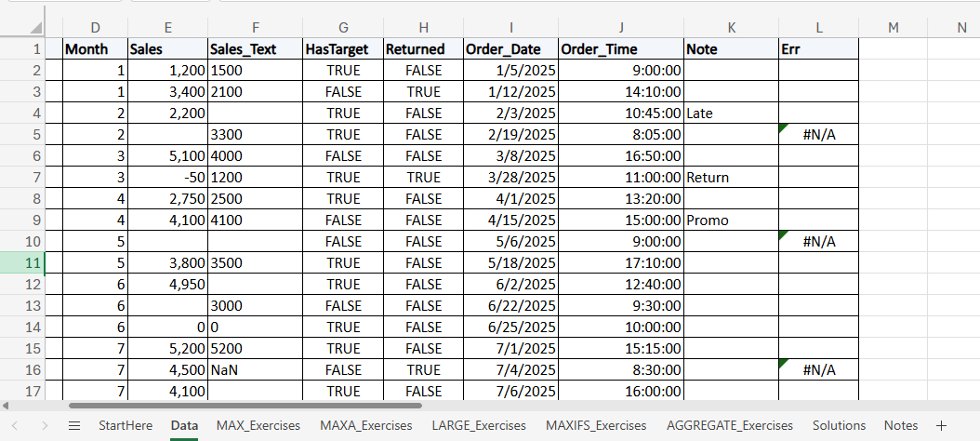Image resolution: width=980 pixels, height=441 pixels.
Task: Open the Solutions sheet tab
Action: point(839,425)
